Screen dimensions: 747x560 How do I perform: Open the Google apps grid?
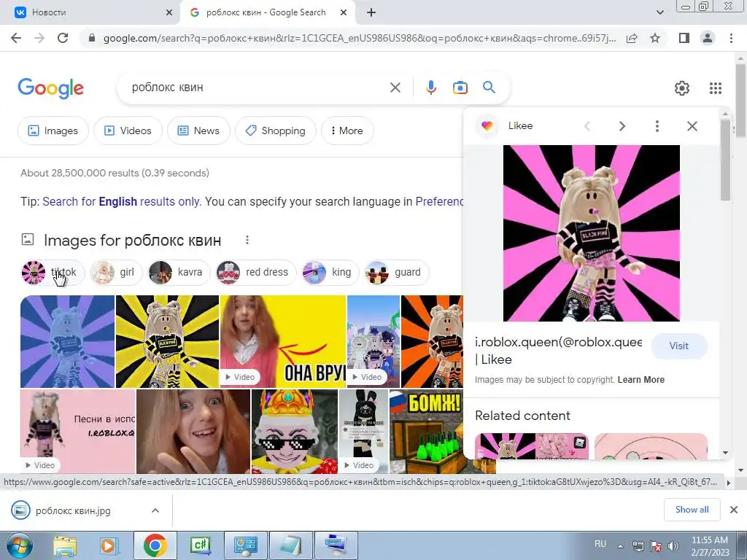coord(716,88)
